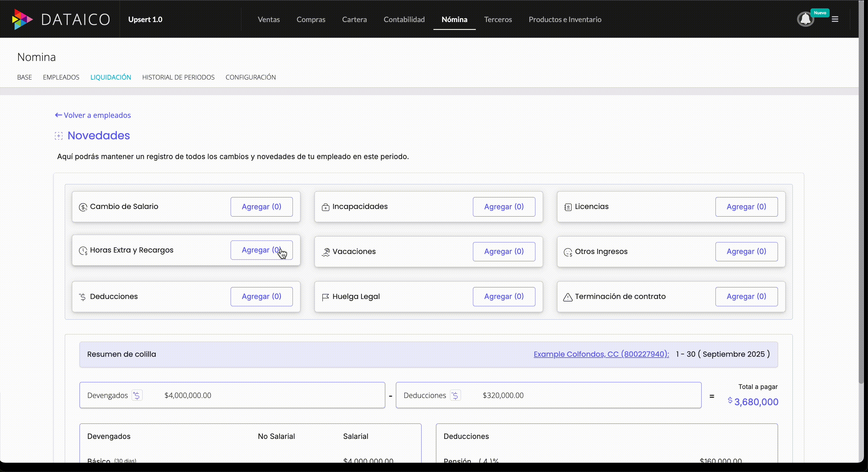The height and width of the screenshot is (472, 868).
Task: Add a Vacaciones entry
Action: tap(504, 251)
